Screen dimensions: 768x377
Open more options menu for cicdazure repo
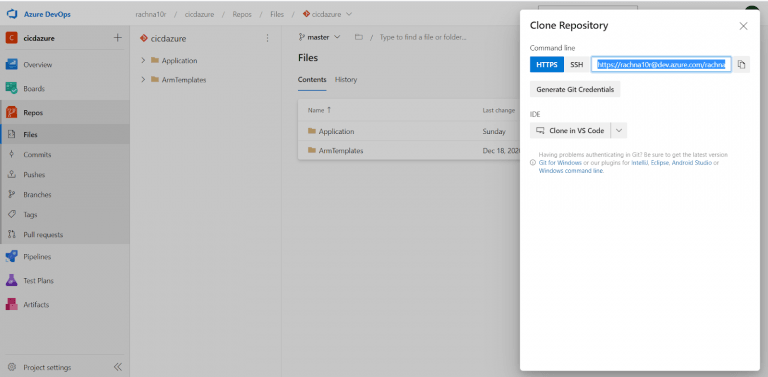click(x=267, y=38)
